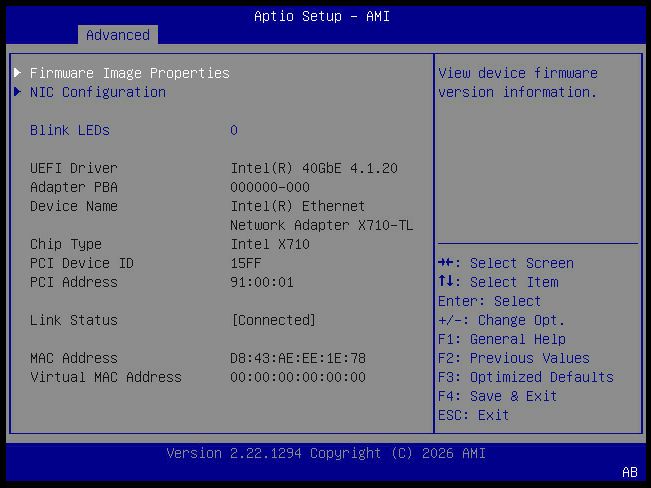
Task: Select the PCI Device ID label
Action: 82,263
